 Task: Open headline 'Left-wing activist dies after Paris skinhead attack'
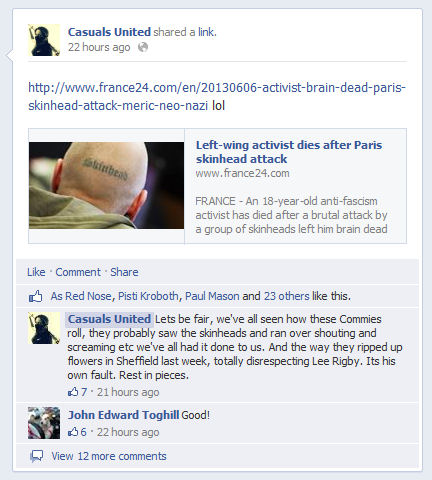289,152
